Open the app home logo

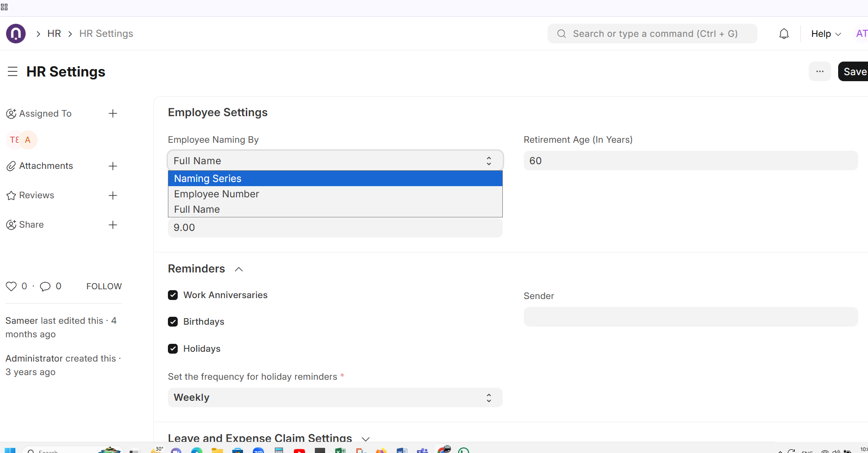coord(16,34)
